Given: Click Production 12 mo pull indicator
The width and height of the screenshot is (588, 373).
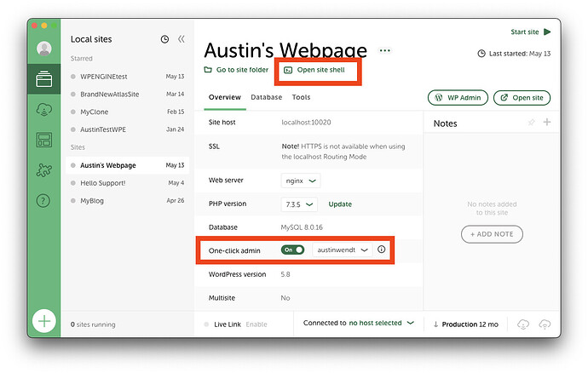Looking at the screenshot, I should 466,324.
